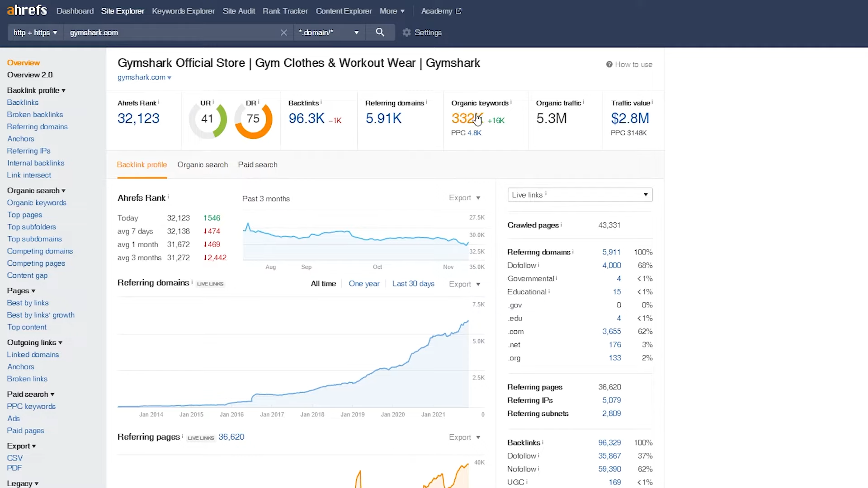Expand gymshark.com URL dropdown arrow

[x=169, y=78]
